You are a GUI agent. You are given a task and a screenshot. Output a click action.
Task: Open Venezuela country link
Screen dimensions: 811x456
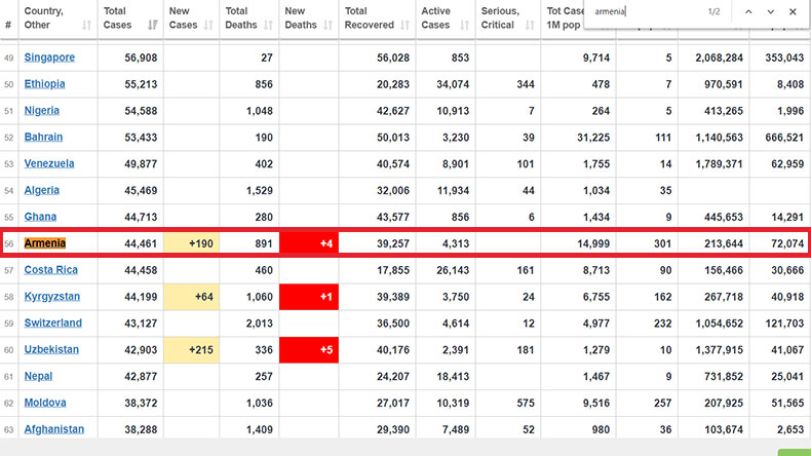pos(49,163)
